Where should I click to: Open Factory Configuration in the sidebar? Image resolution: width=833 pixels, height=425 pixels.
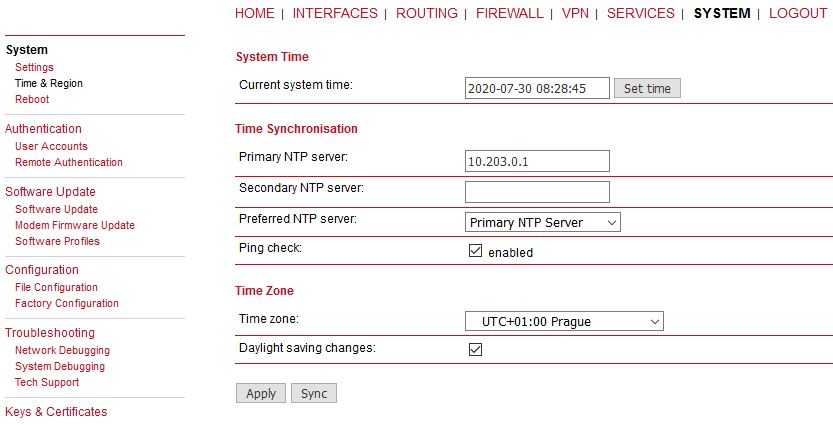tap(67, 303)
